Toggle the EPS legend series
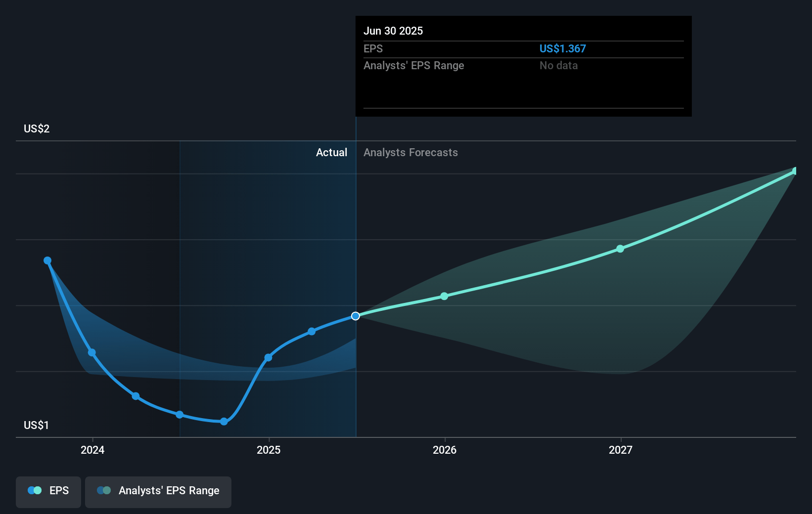The width and height of the screenshot is (812, 514). (x=48, y=492)
